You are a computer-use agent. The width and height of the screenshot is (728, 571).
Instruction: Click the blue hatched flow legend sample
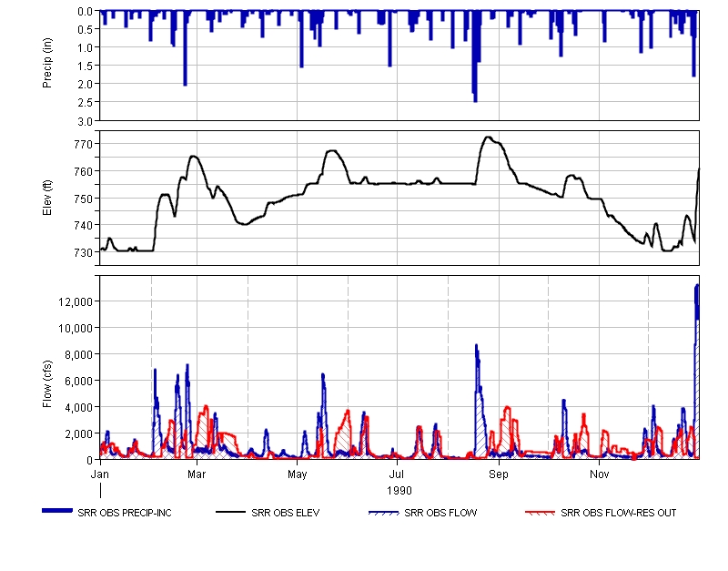coord(383,513)
